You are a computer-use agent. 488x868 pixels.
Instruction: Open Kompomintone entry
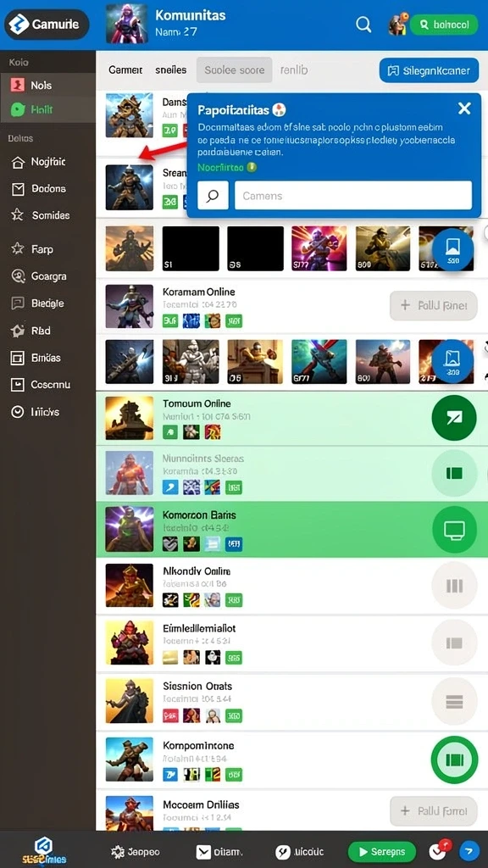tap(291, 759)
